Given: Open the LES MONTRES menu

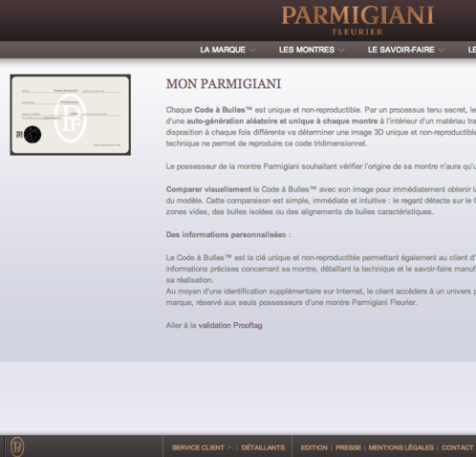Looking at the screenshot, I should [x=307, y=50].
